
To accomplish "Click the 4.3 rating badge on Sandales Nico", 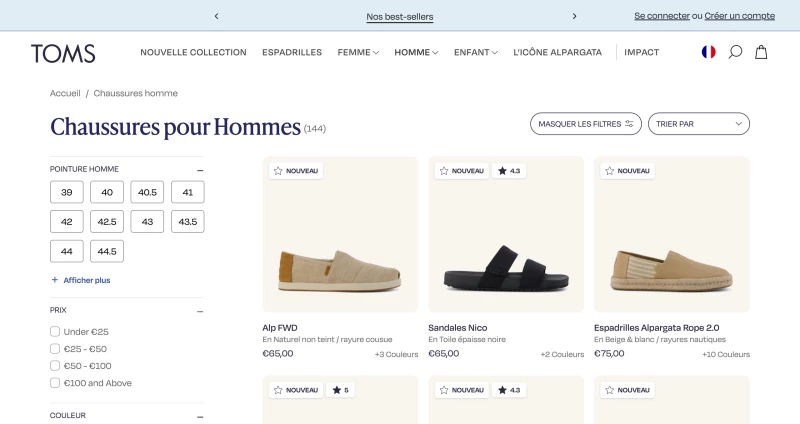I will [509, 171].
